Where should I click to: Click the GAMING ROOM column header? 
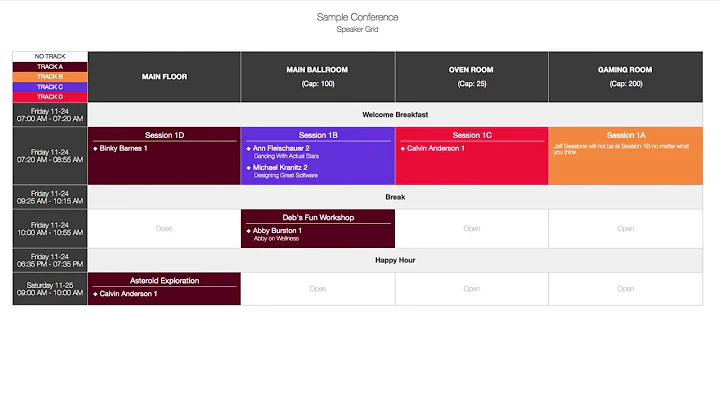click(x=625, y=77)
